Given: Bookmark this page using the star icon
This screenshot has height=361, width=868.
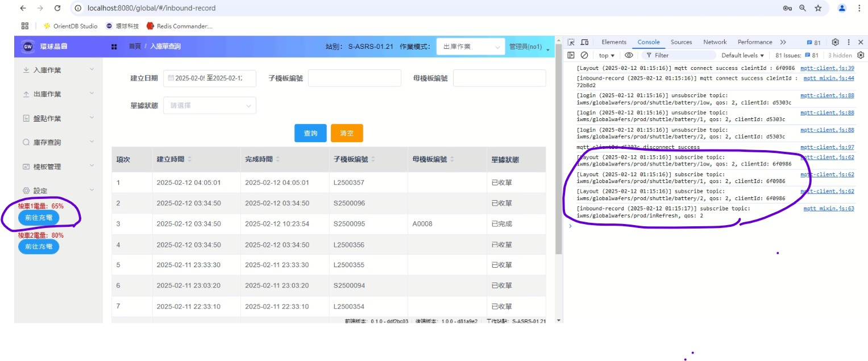Looking at the screenshot, I should pyautogui.click(x=818, y=8).
